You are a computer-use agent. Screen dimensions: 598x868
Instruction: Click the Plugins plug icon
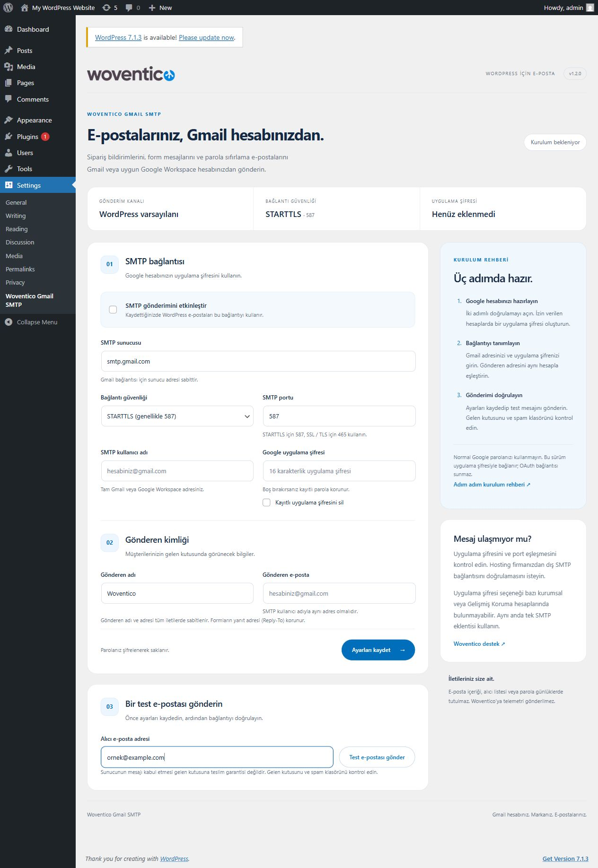click(x=9, y=137)
